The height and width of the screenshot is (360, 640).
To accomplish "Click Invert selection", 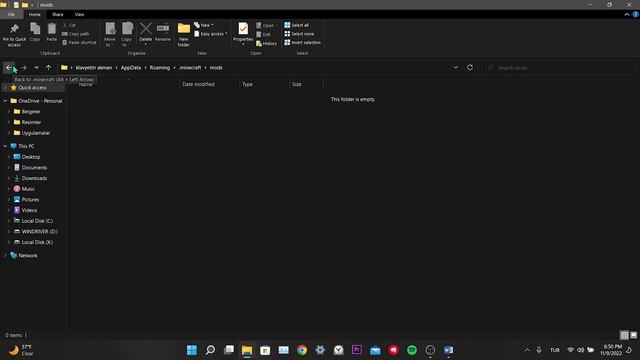I will tap(302, 42).
